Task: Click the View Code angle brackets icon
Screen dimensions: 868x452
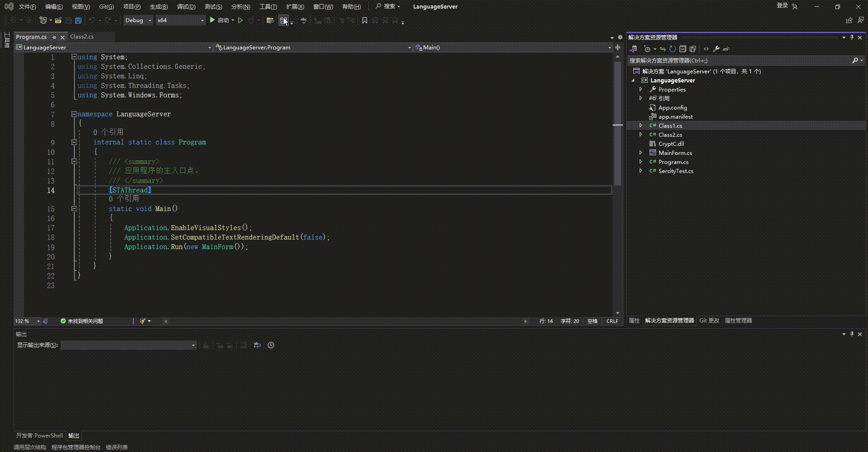Action: click(706, 49)
